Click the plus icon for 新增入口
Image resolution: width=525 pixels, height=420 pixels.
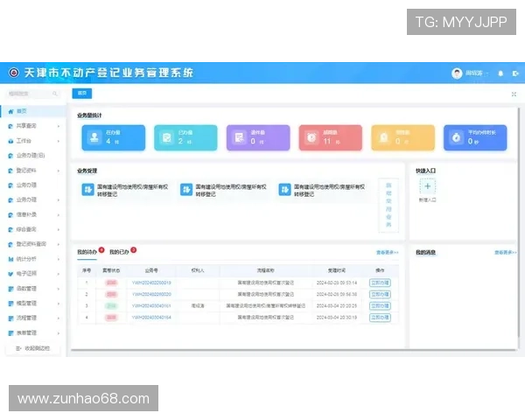pos(428,186)
